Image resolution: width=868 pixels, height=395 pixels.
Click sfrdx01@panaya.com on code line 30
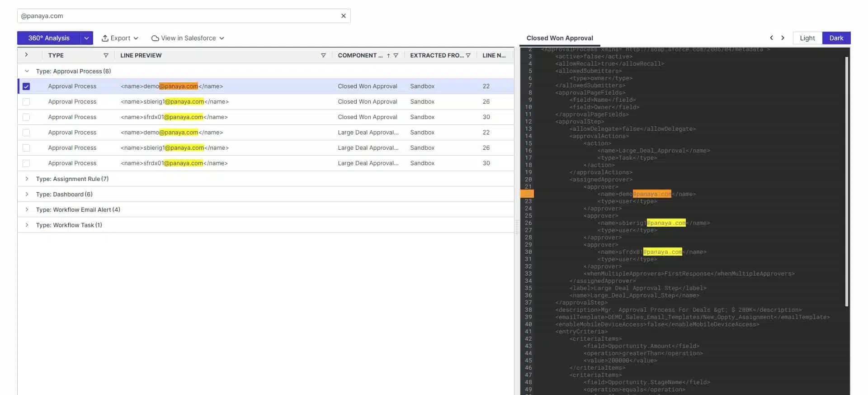pyautogui.click(x=650, y=252)
